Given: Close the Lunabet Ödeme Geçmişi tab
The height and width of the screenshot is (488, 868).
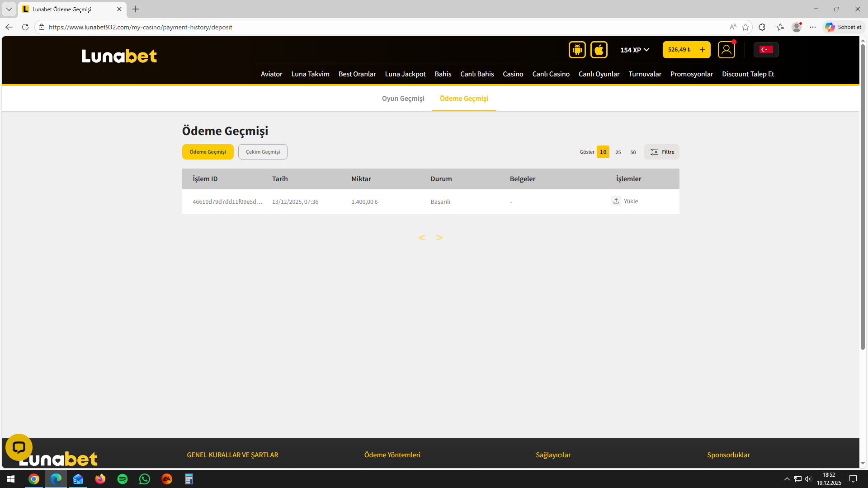Looking at the screenshot, I should coord(119,9).
